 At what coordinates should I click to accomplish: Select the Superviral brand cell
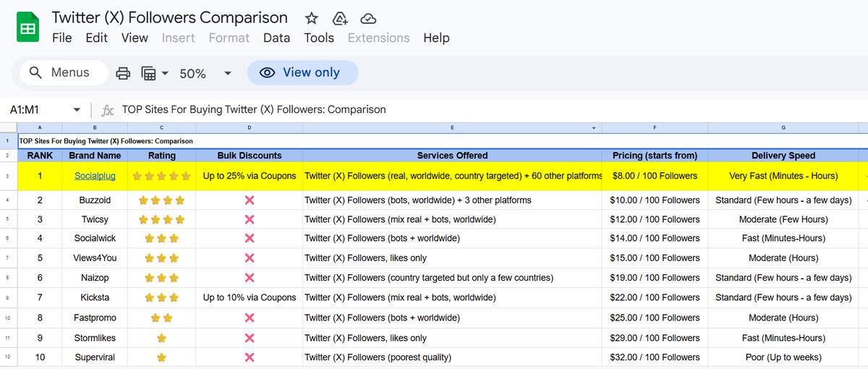[x=95, y=357]
